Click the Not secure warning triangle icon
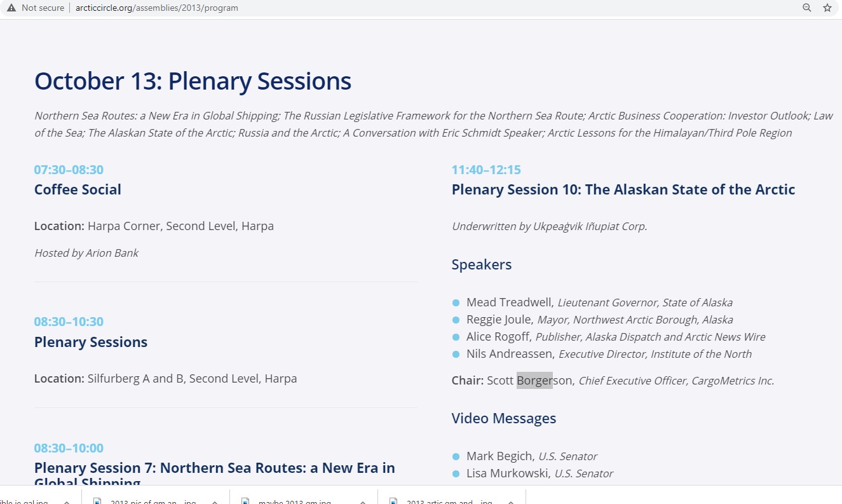Viewport: 842px width, 504px height. (11, 8)
